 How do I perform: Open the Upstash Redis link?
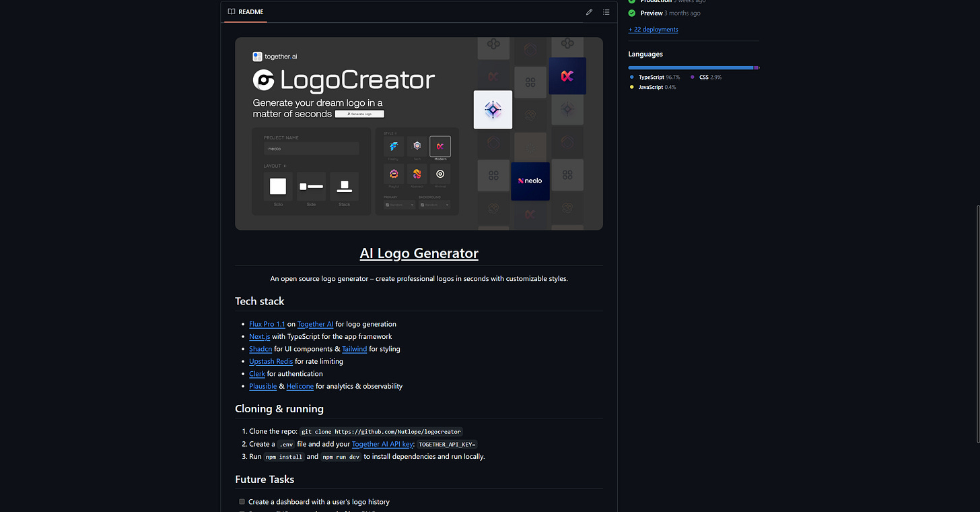tap(271, 361)
